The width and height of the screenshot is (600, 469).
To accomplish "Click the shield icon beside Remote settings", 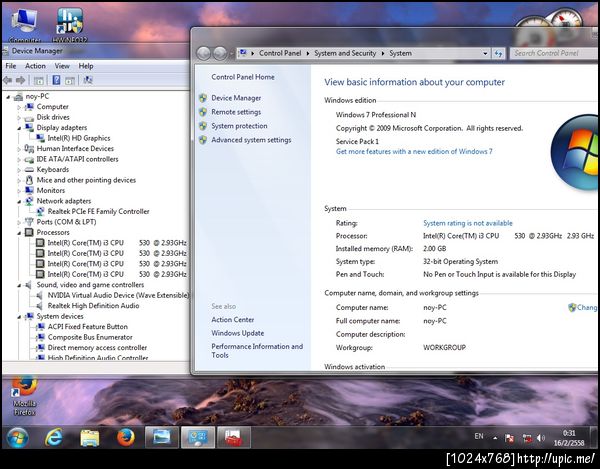I will pyautogui.click(x=203, y=112).
